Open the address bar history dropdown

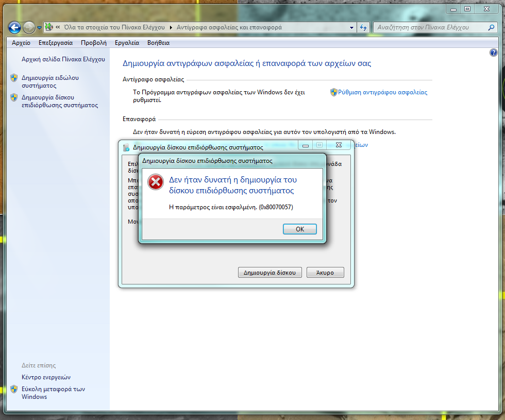351,28
